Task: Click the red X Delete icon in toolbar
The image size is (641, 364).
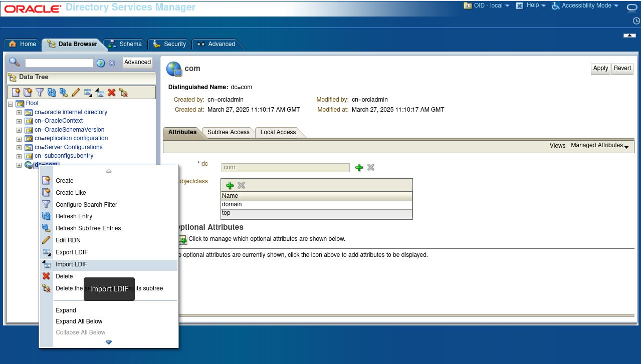Action: click(x=112, y=92)
